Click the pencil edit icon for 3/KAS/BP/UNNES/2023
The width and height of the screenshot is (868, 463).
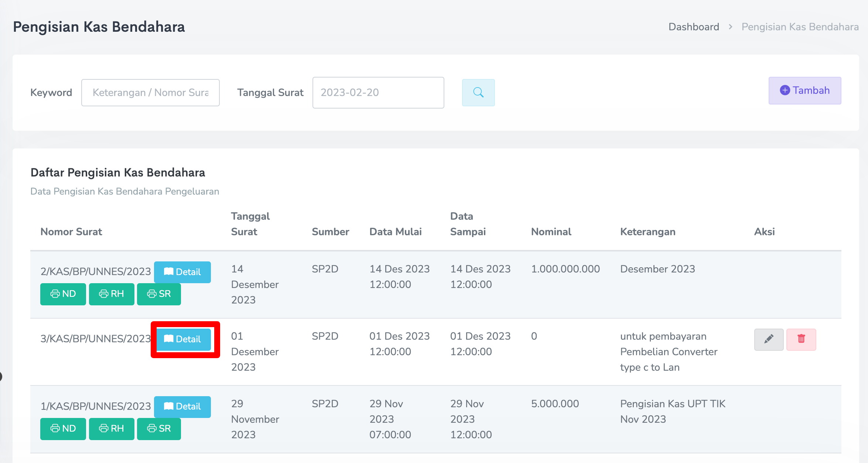(x=769, y=339)
